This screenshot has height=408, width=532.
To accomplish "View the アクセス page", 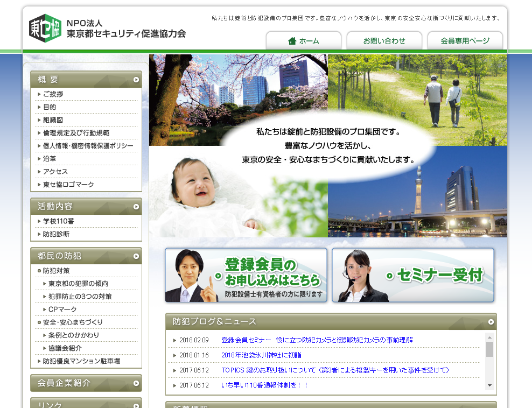I will [55, 171].
